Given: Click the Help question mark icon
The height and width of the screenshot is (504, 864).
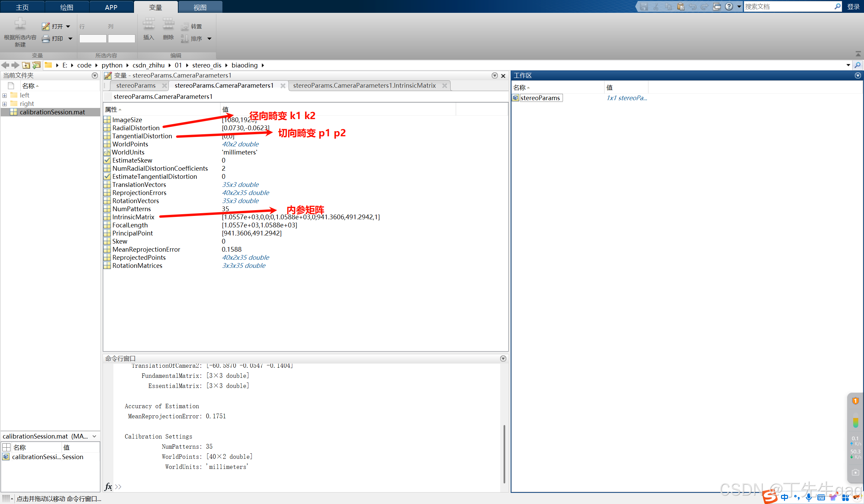Looking at the screenshot, I should (x=729, y=6).
